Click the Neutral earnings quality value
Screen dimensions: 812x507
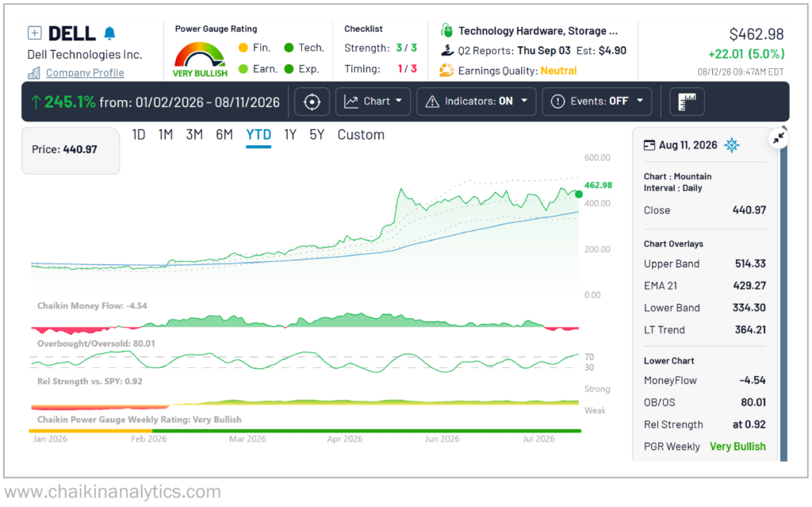(x=558, y=71)
